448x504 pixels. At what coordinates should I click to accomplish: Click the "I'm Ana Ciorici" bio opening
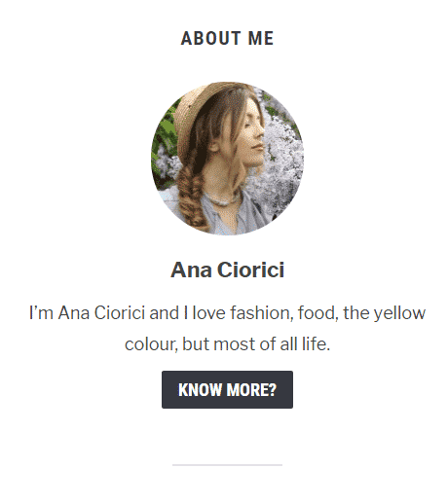point(87,313)
